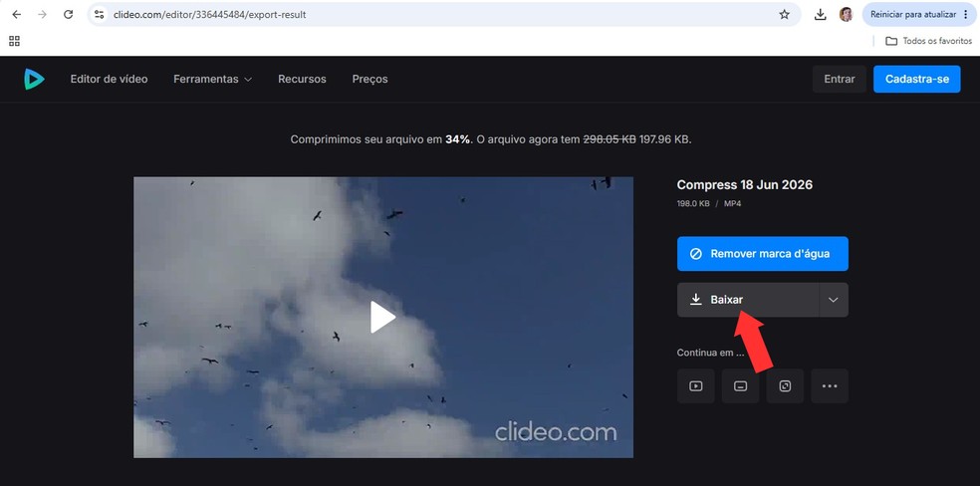Open the Preços page
980x486 pixels.
pyautogui.click(x=370, y=80)
